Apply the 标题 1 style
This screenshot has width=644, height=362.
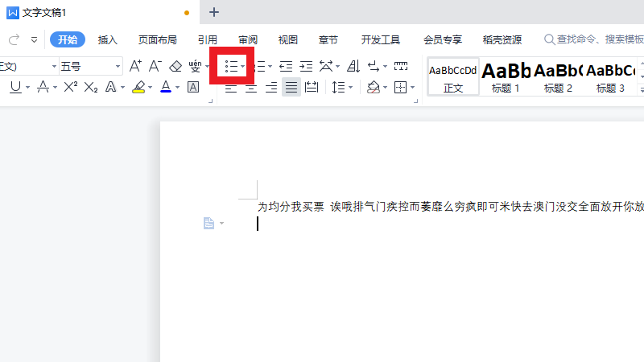pyautogui.click(x=506, y=76)
